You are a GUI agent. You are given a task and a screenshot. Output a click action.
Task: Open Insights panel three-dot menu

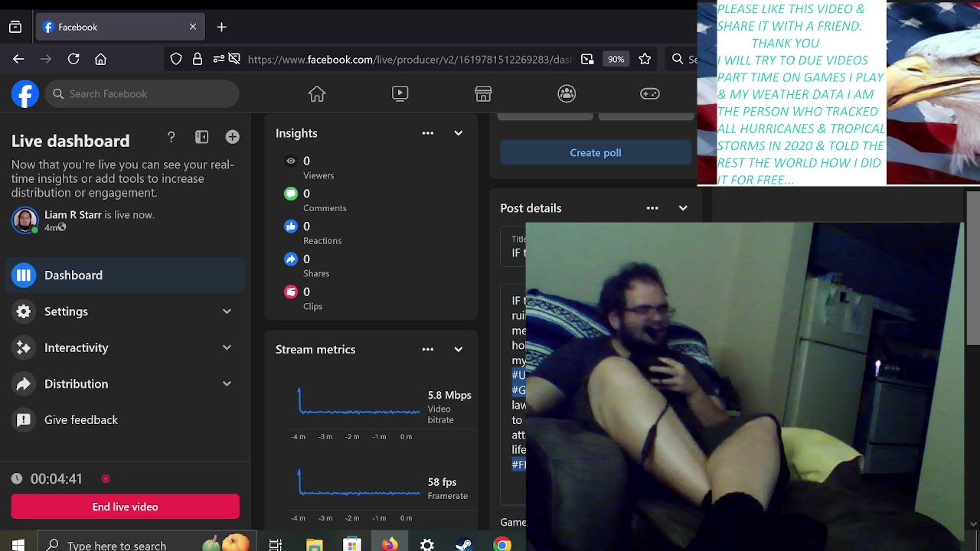tap(428, 133)
